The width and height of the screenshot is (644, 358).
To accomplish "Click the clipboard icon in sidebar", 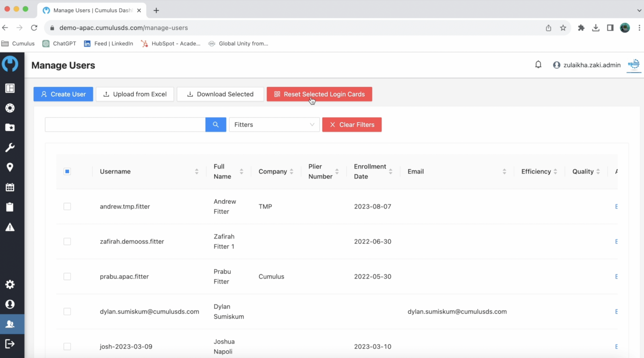I will pyautogui.click(x=10, y=207).
